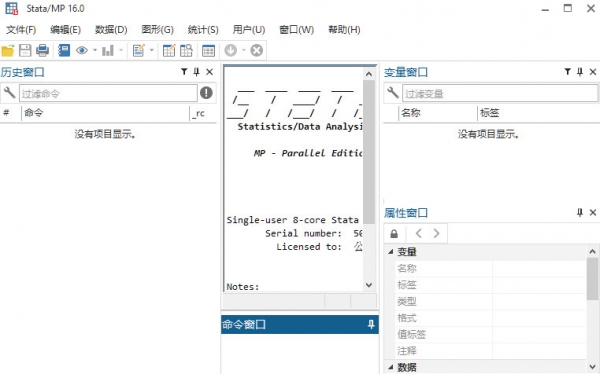Open the Data Browser icon with magnifier
The image size is (600, 374).
tap(186, 51)
